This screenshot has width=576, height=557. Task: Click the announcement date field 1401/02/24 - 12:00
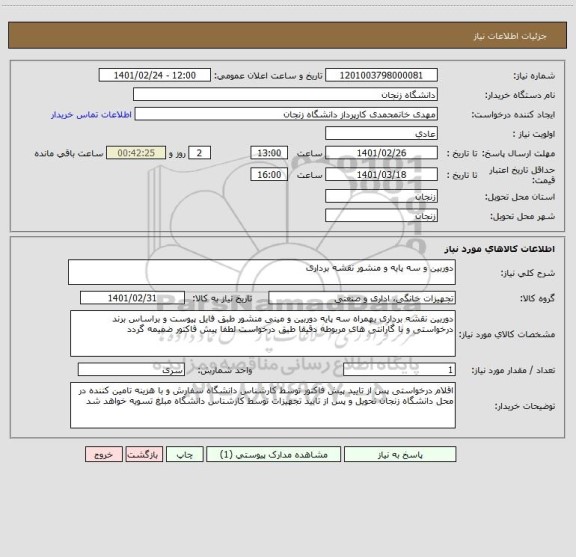(x=155, y=75)
